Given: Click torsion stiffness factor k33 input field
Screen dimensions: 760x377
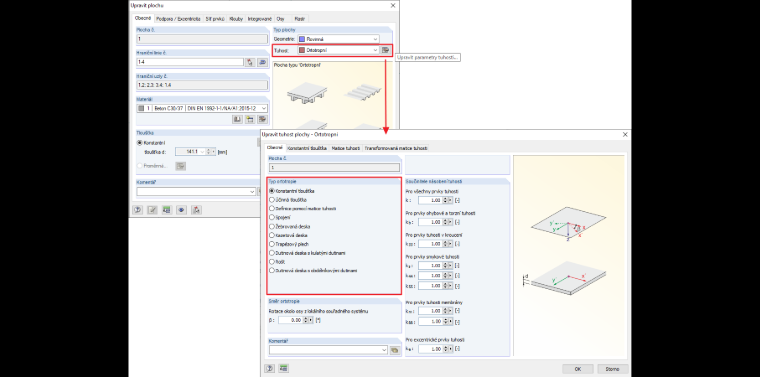Looking at the screenshot, I should [x=431, y=244].
